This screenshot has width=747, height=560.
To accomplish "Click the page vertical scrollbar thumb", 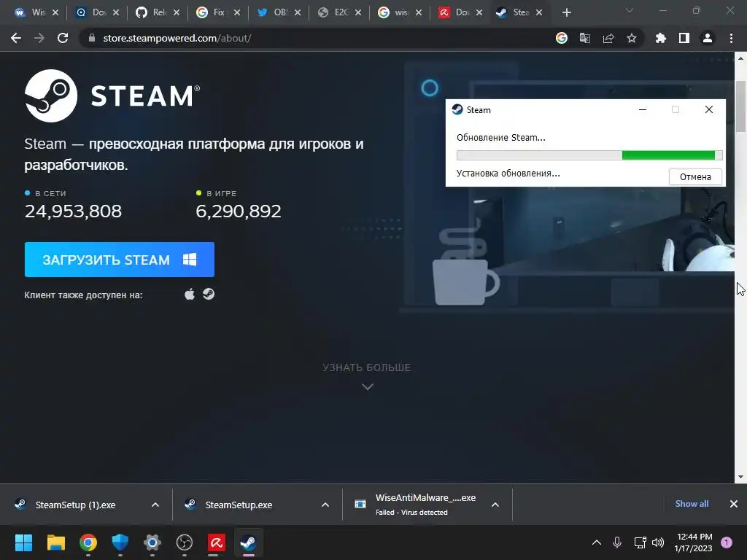I will 740,106.
